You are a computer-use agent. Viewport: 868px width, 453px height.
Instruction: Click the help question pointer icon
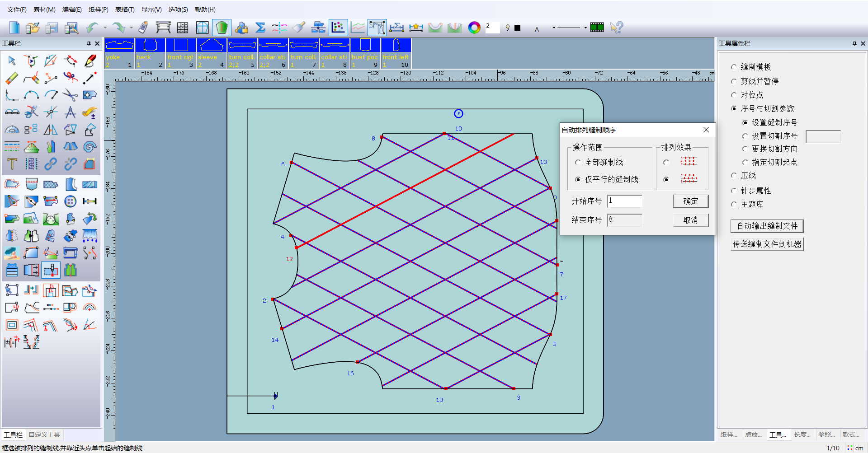(616, 28)
